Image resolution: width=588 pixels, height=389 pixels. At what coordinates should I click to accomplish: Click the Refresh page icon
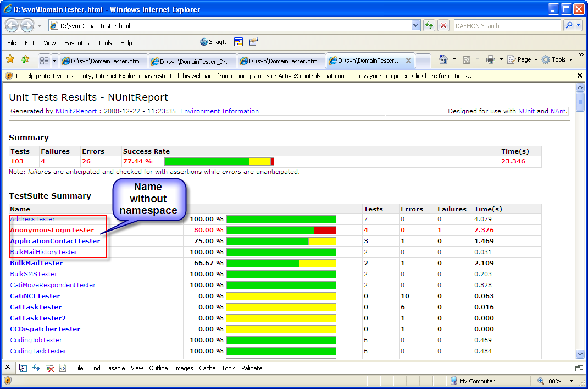429,25
